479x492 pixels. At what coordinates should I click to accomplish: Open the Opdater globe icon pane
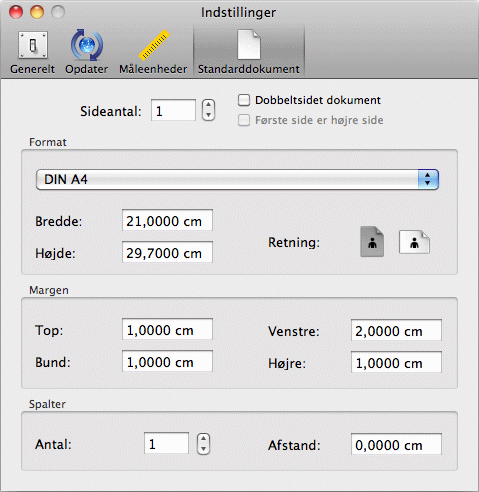click(87, 52)
